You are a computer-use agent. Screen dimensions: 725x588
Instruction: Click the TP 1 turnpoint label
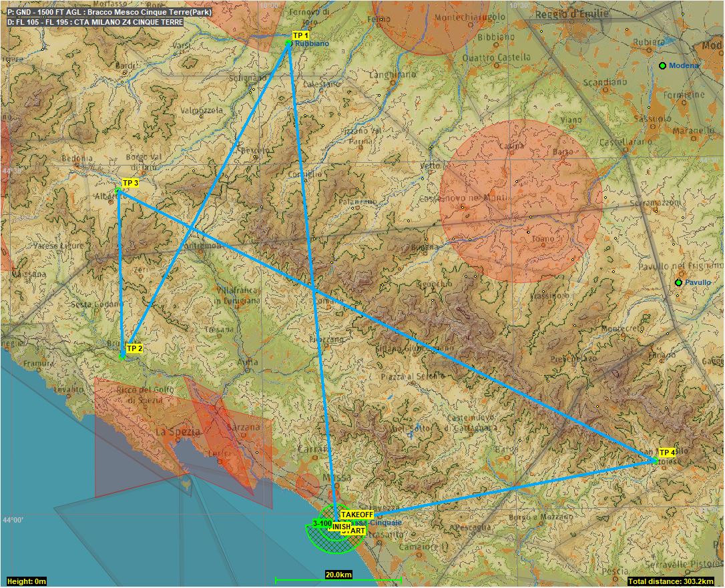click(x=301, y=35)
